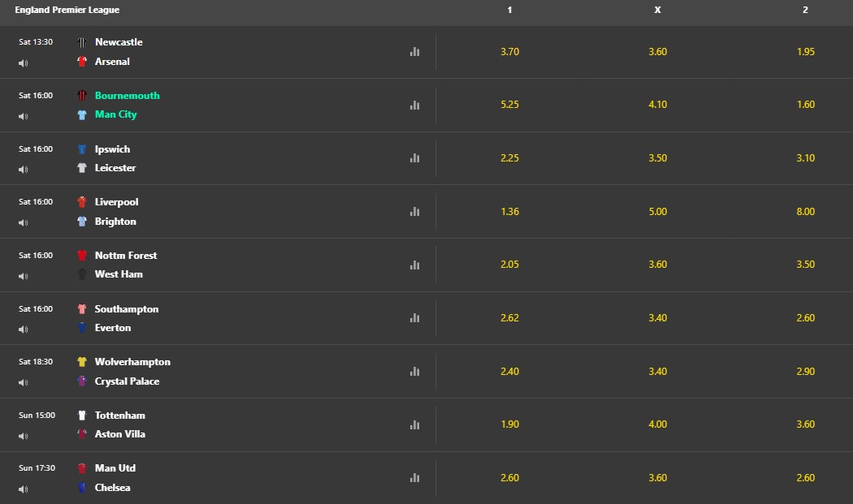The width and height of the screenshot is (853, 504).
Task: Click speaker icon for Southampton vs Everton
Action: (x=23, y=330)
